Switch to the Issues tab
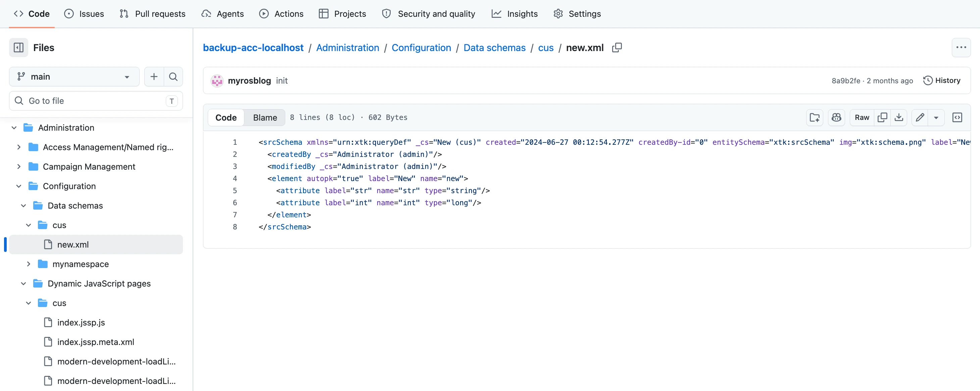The width and height of the screenshot is (980, 391). pos(84,14)
